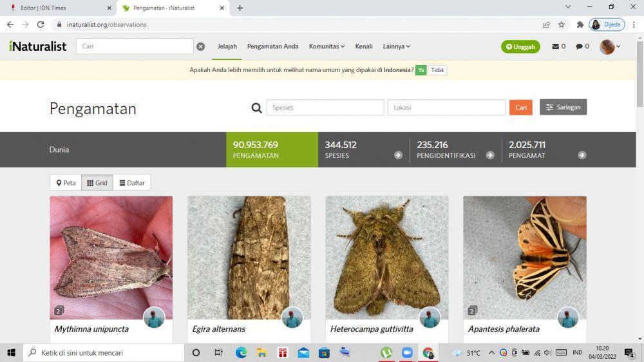The image size is (644, 362).
Task: Expand the Lainnya dropdown menu
Action: pyautogui.click(x=396, y=46)
